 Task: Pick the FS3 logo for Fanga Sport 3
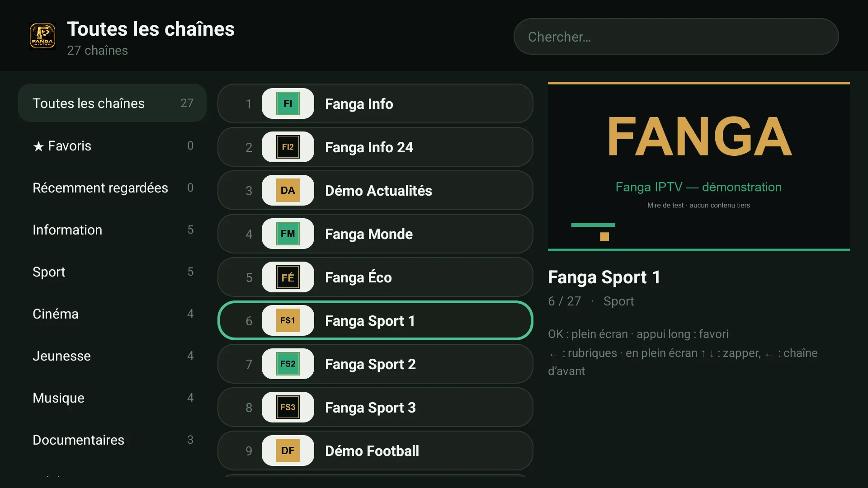click(x=288, y=407)
